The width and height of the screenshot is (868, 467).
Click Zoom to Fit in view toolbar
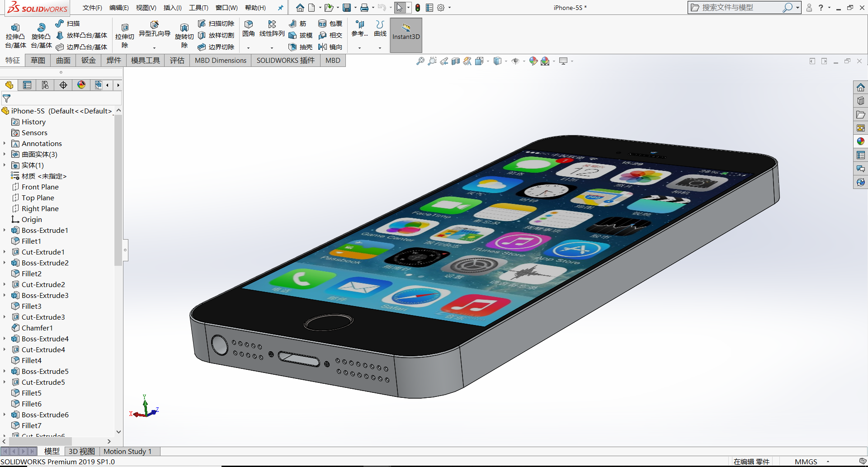[x=420, y=61]
